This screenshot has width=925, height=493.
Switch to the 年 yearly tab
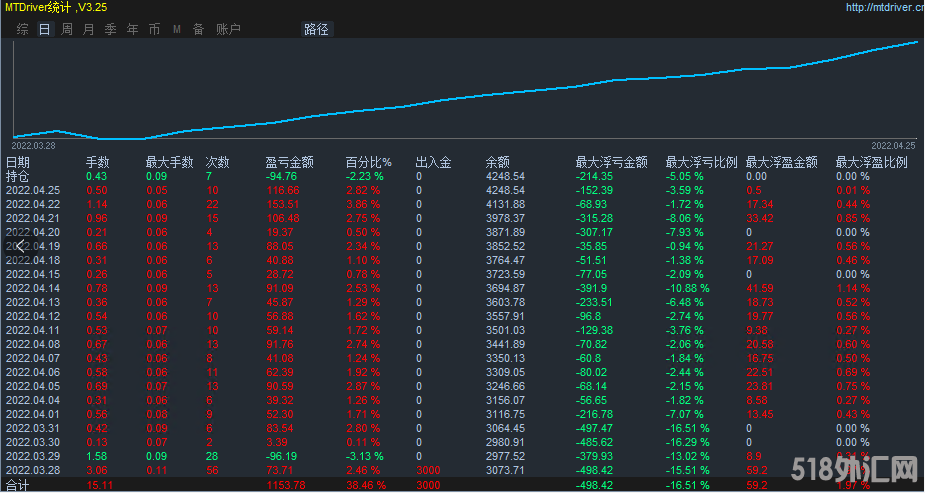[x=133, y=29]
